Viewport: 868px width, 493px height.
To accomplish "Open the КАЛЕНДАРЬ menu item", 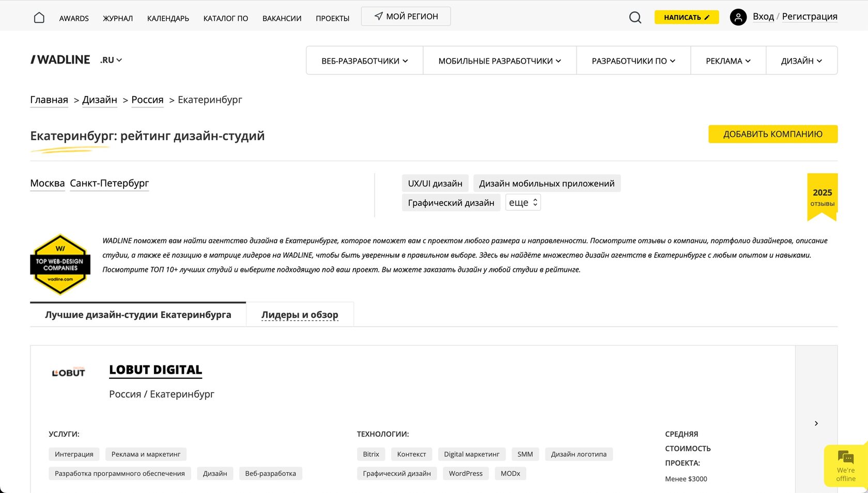I will (x=168, y=19).
